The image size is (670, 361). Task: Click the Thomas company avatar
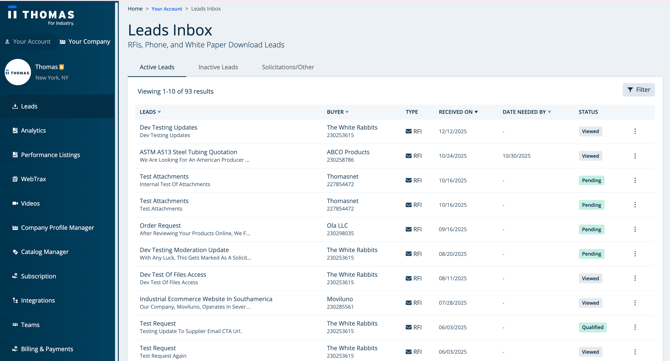coord(18,72)
